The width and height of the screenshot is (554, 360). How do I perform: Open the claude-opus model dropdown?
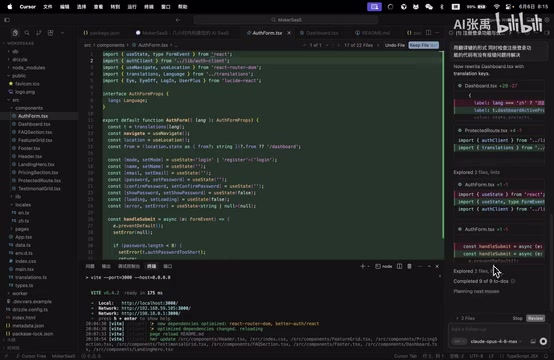click(x=496, y=341)
